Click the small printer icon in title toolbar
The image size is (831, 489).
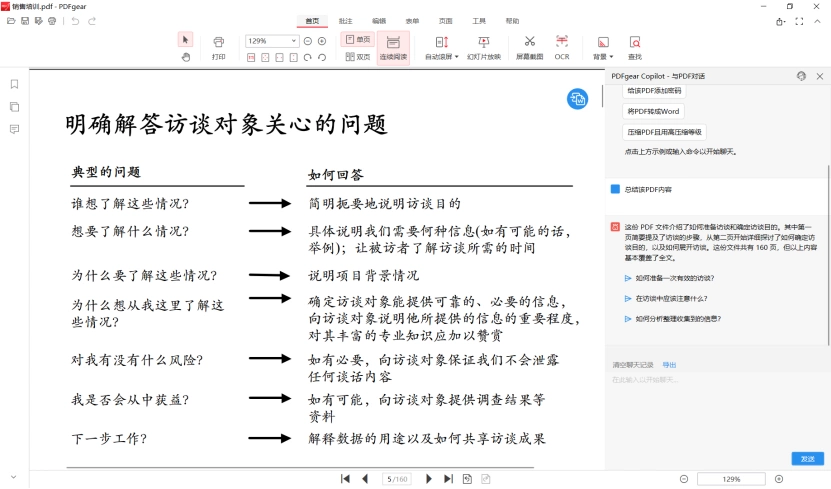(52, 21)
